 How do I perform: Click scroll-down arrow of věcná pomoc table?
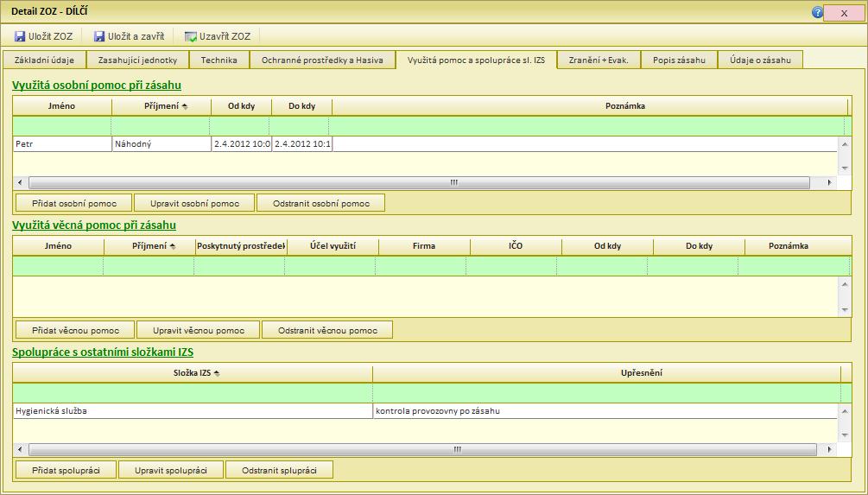tap(845, 310)
